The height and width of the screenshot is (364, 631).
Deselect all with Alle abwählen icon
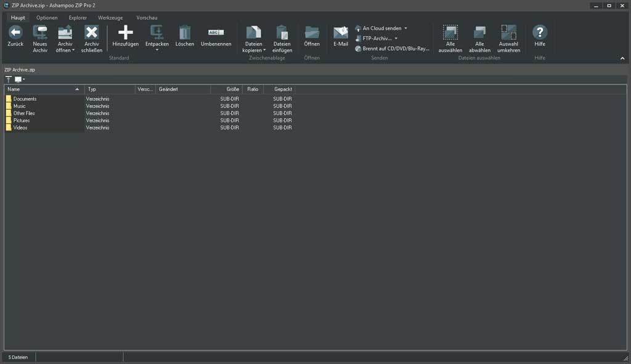point(479,32)
